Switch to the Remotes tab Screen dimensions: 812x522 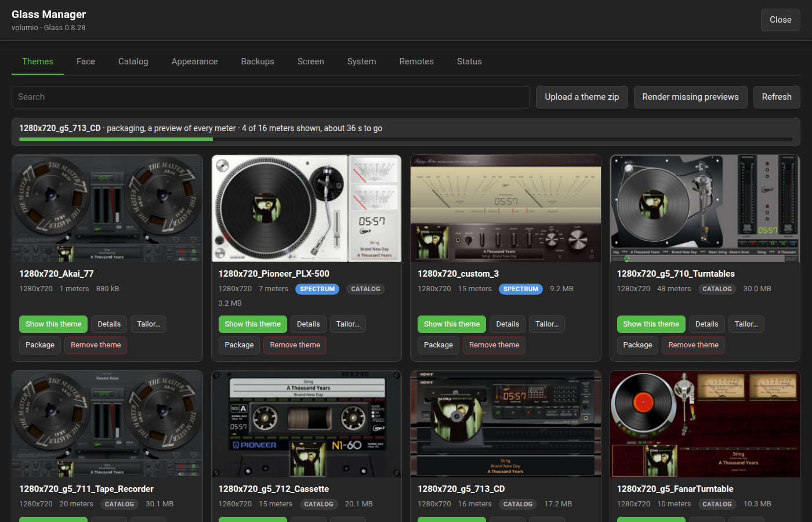(416, 61)
